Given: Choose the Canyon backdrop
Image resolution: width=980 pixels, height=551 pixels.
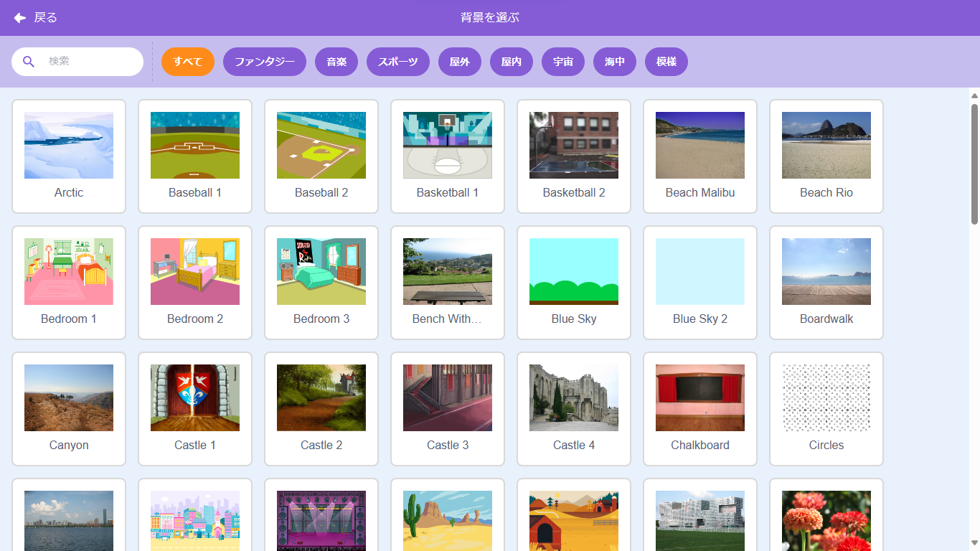Looking at the screenshot, I should pyautogui.click(x=69, y=409).
